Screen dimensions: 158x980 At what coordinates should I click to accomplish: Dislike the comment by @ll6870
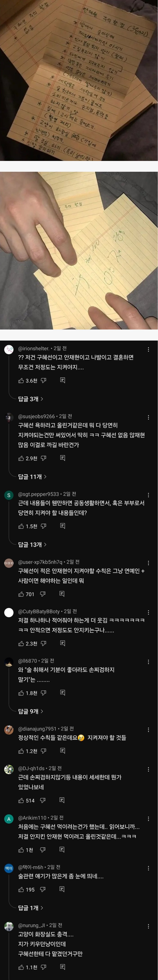(43, 693)
